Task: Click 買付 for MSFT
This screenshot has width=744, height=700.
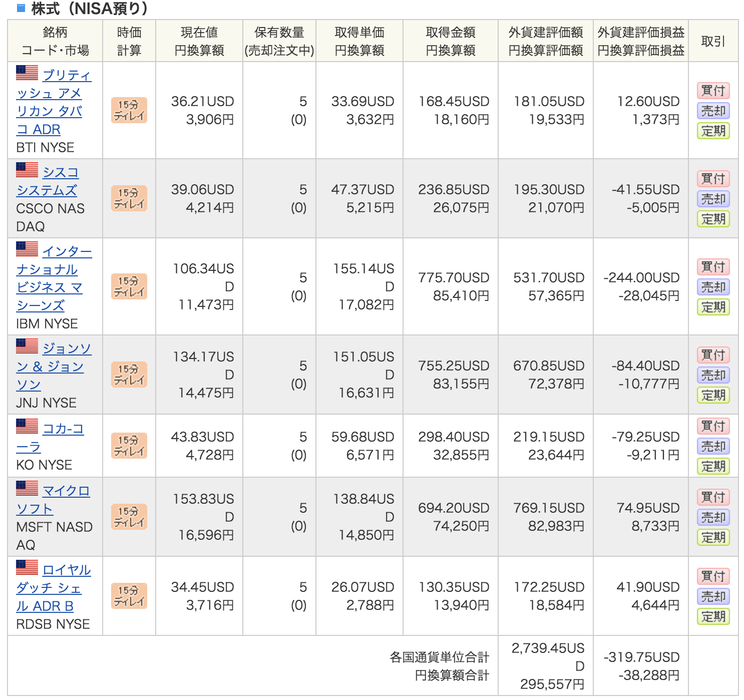Action: (x=713, y=497)
